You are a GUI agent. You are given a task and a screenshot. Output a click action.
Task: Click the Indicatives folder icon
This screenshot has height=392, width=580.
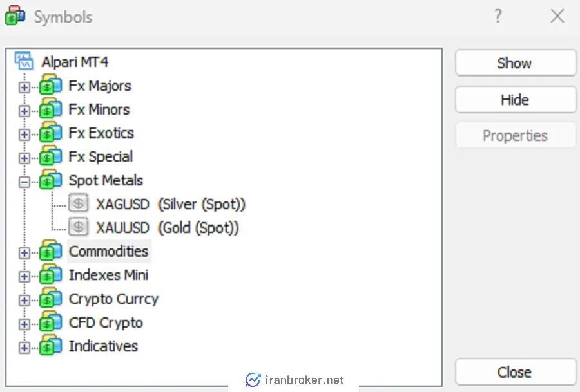coord(51,347)
